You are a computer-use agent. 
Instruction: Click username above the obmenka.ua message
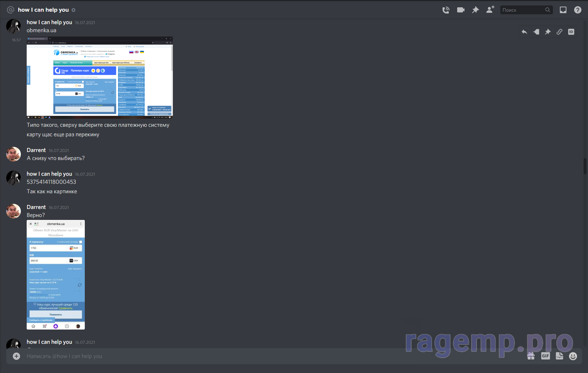(x=49, y=22)
